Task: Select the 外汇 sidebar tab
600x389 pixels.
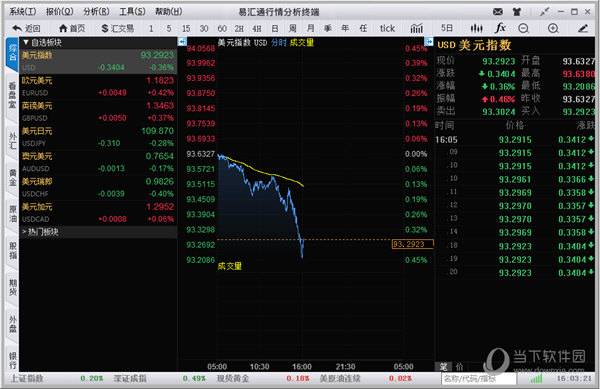Action: click(13, 141)
